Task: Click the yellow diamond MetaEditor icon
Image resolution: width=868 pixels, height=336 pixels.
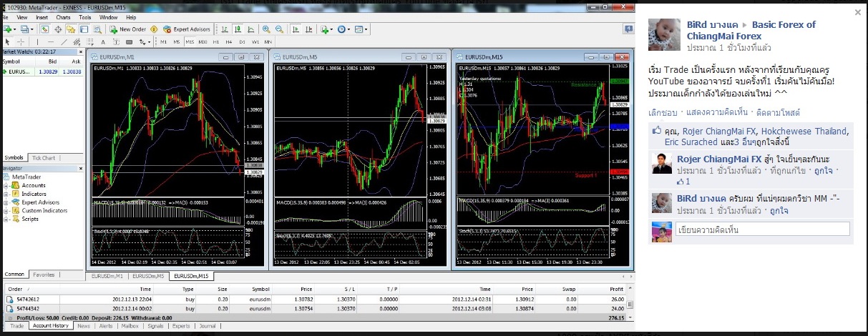Action: coord(154,29)
